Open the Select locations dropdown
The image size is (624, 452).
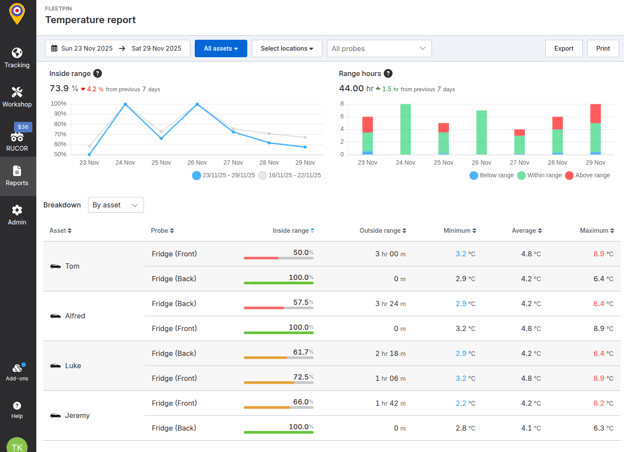click(286, 48)
